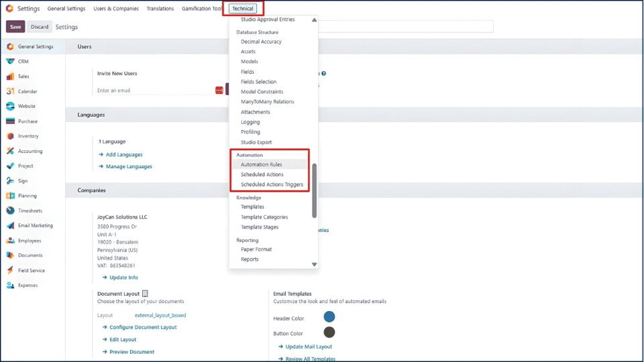
Task: Select the Accounting app icon in sidebar
Action: (x=10, y=151)
